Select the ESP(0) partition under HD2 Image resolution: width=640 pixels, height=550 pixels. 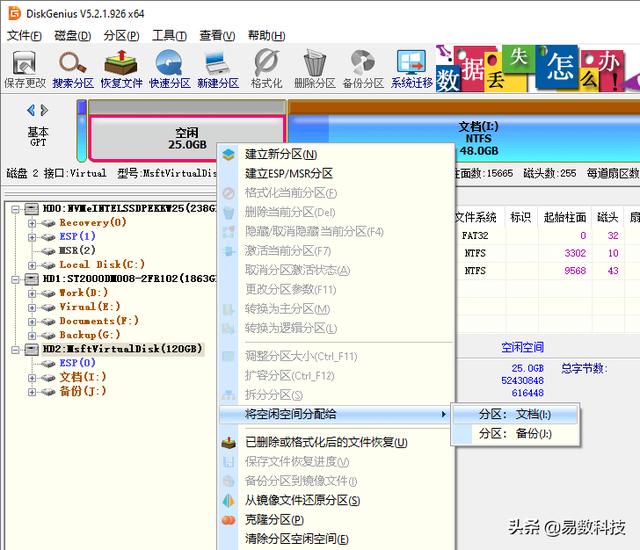pyautogui.click(x=77, y=364)
